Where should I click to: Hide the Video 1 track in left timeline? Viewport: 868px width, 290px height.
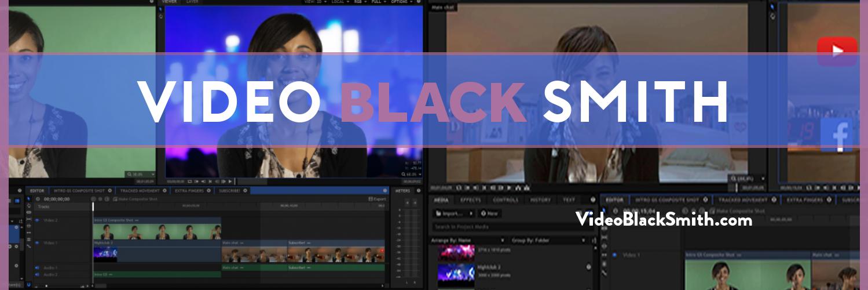coord(37,242)
